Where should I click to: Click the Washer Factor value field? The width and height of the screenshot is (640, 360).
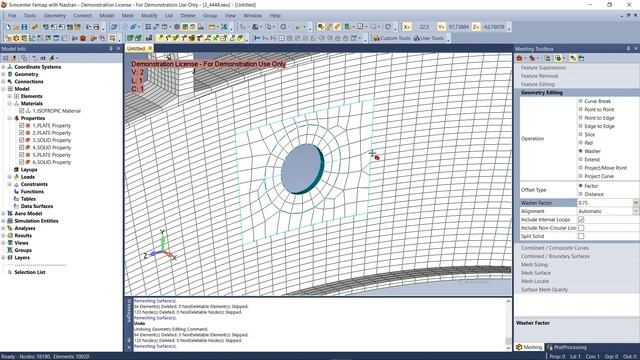[x=605, y=203]
